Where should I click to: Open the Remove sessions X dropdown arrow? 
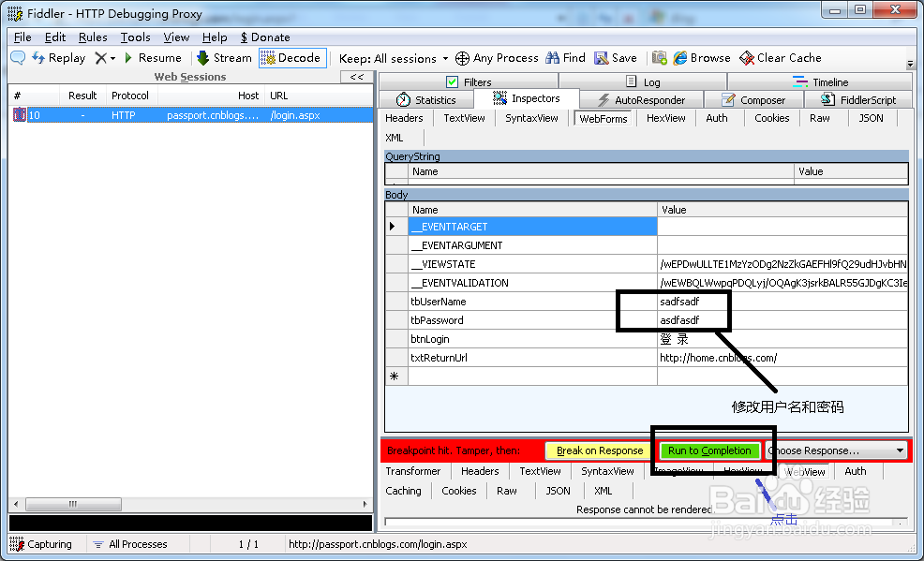pyautogui.click(x=112, y=58)
